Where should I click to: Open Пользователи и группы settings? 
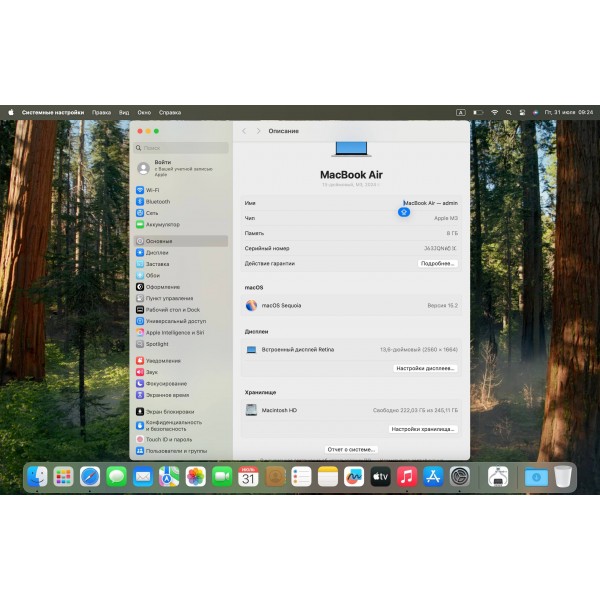pyautogui.click(x=171, y=451)
